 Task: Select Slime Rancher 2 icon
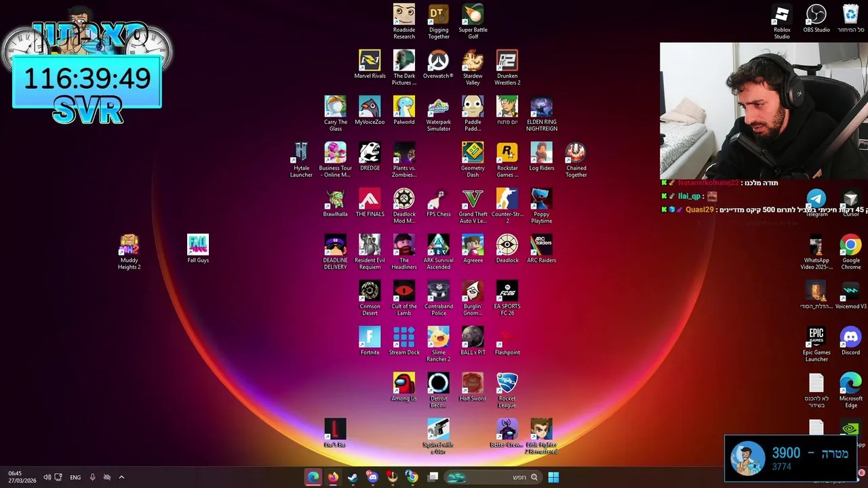coord(439,344)
